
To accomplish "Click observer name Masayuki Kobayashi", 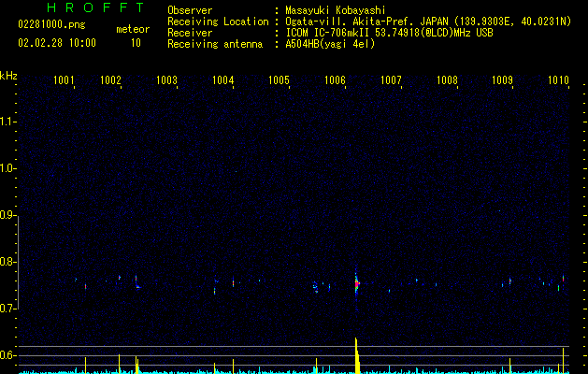I will coord(336,10).
